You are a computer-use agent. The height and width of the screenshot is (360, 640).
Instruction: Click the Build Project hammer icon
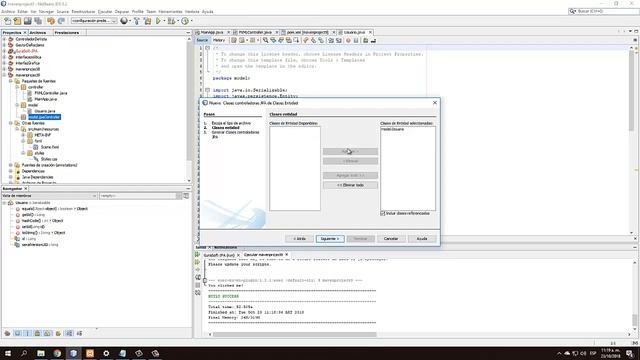coord(137,21)
